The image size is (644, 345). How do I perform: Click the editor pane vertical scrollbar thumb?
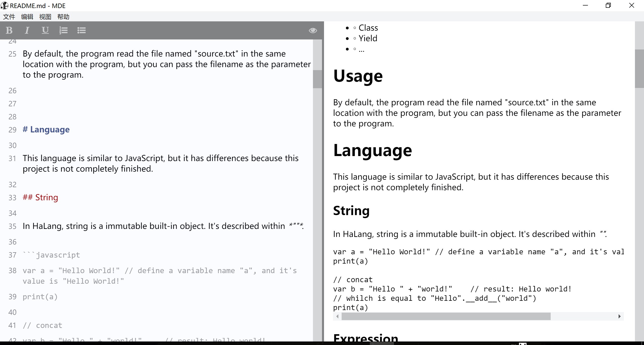(317, 79)
